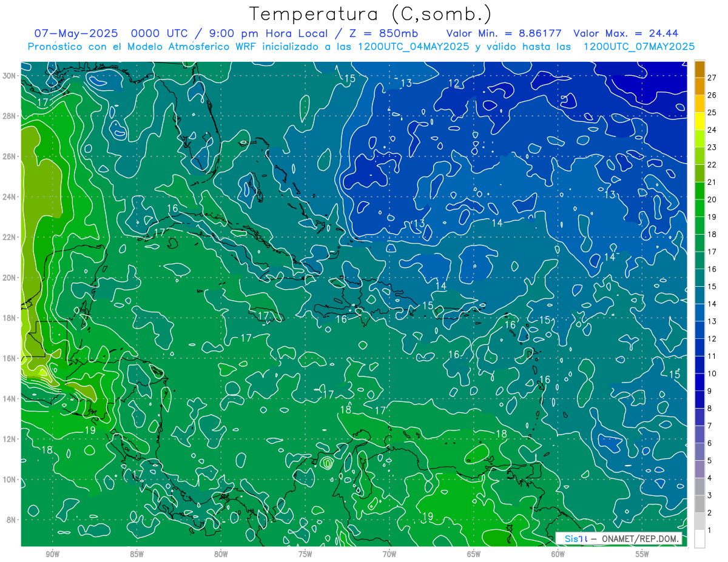Click the 70W longitude label
This screenshot has height=562, width=728.
[x=389, y=554]
